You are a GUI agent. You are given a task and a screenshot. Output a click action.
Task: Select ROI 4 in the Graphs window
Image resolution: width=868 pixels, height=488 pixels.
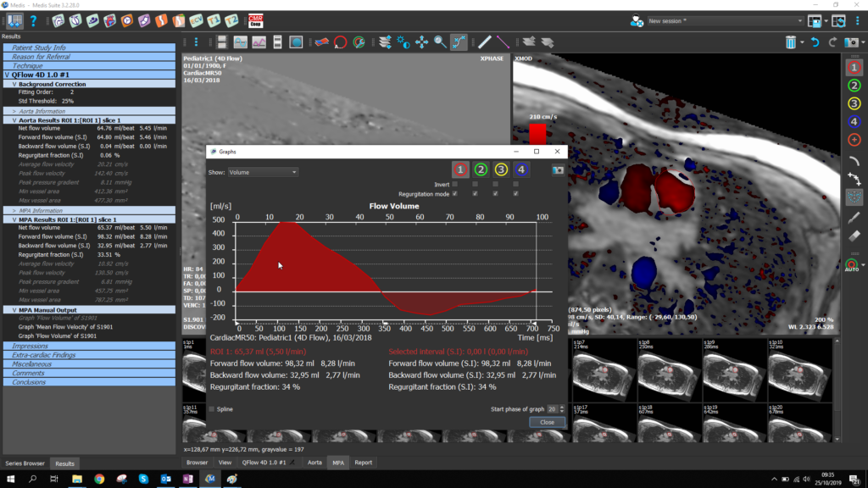(521, 169)
